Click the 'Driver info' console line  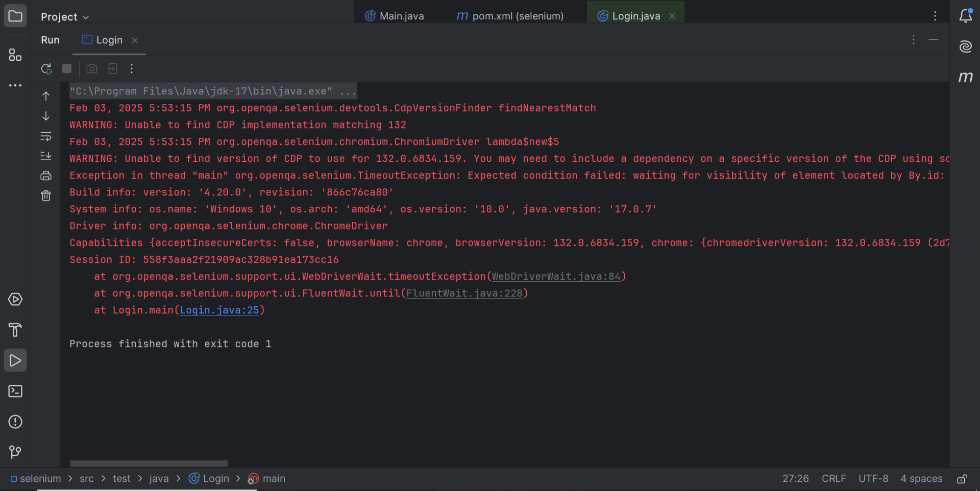click(229, 226)
